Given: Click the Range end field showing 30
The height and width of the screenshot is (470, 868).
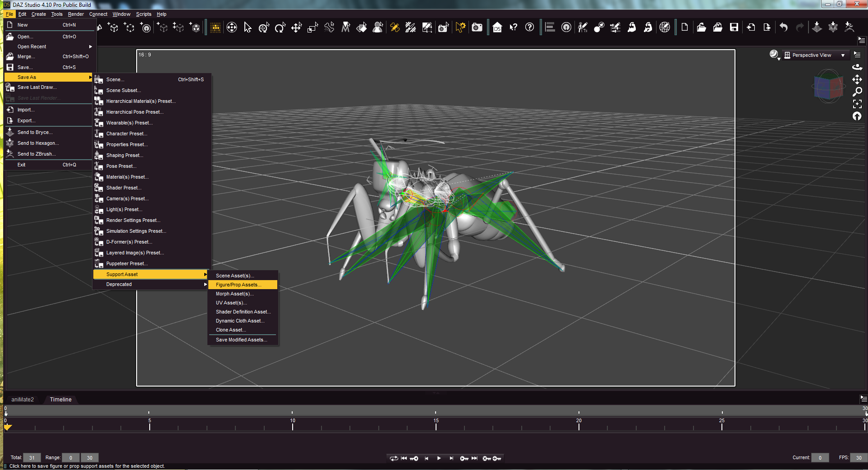Looking at the screenshot, I should point(90,458).
